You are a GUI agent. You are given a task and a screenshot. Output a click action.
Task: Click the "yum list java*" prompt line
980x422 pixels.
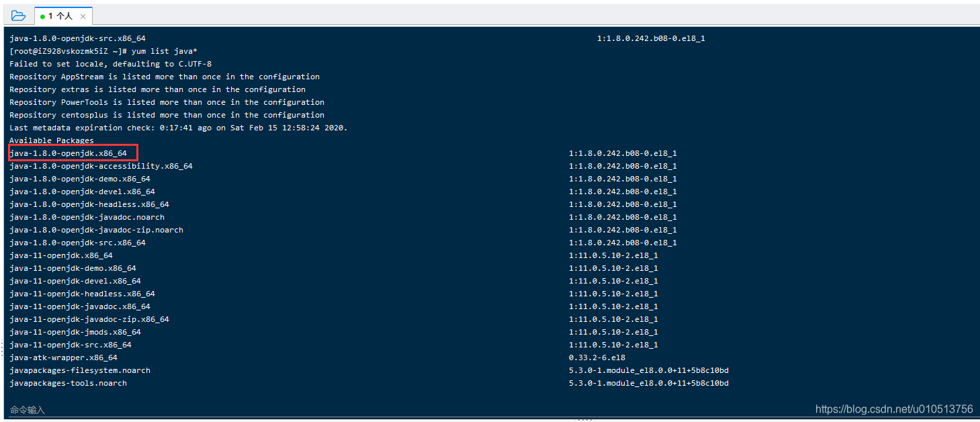click(x=103, y=51)
